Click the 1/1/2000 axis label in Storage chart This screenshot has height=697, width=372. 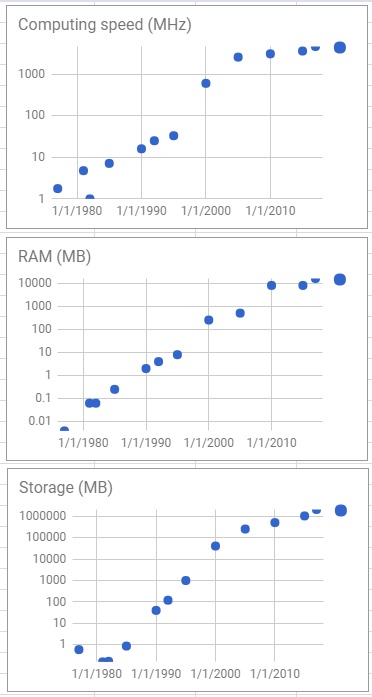tap(216, 673)
